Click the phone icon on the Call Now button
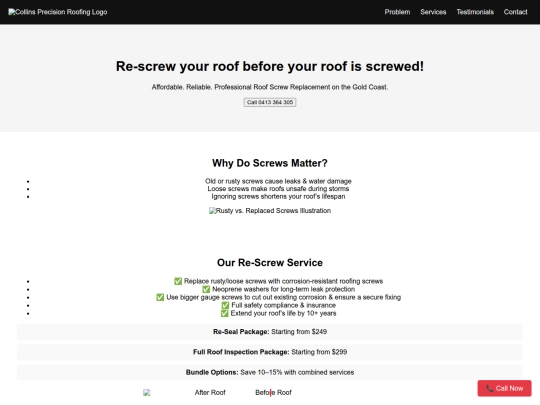540x405 pixels. 489,388
